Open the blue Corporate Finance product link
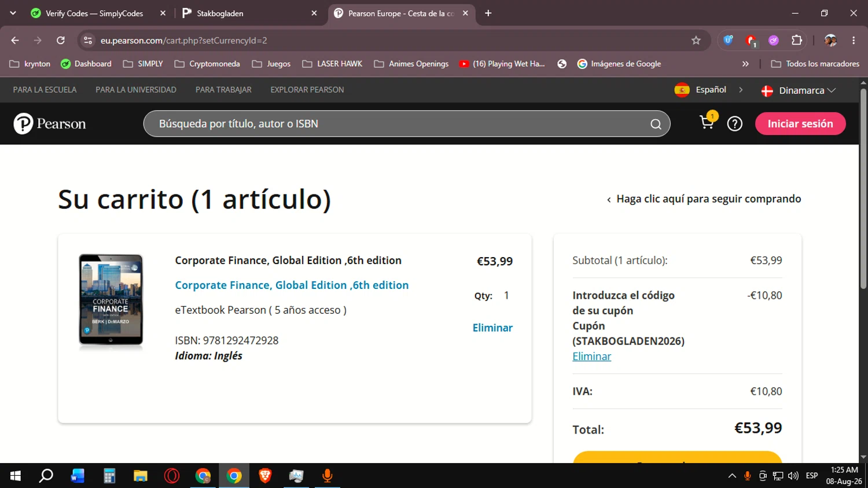 (292, 285)
